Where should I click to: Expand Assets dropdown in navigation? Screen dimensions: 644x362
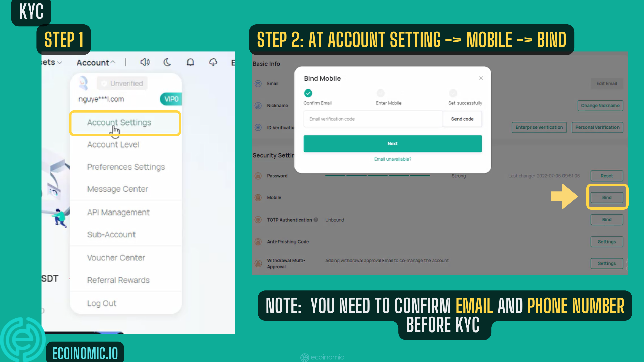click(x=51, y=61)
